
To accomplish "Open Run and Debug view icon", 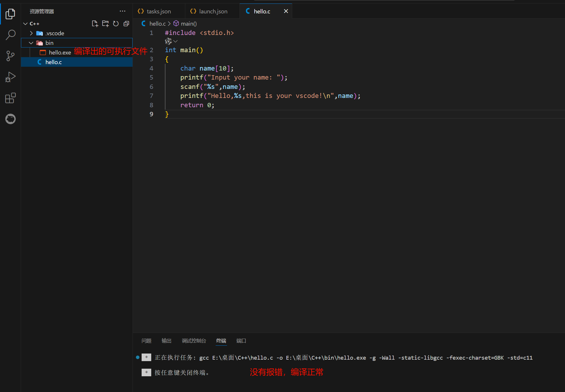I will pos(10,77).
